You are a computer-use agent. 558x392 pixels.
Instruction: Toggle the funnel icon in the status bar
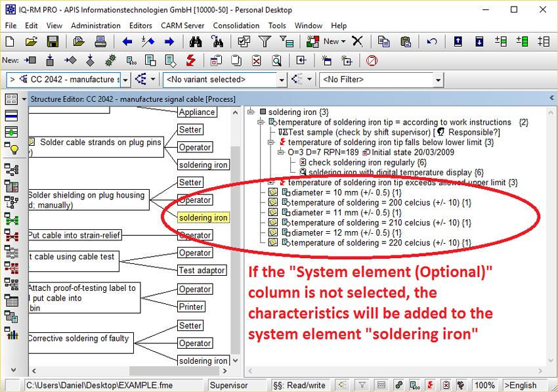362,385
